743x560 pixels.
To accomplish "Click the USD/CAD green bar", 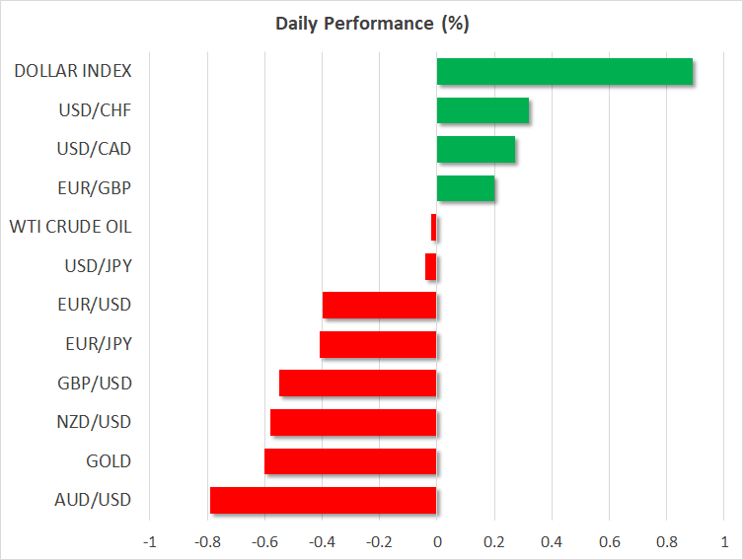I will [476, 150].
